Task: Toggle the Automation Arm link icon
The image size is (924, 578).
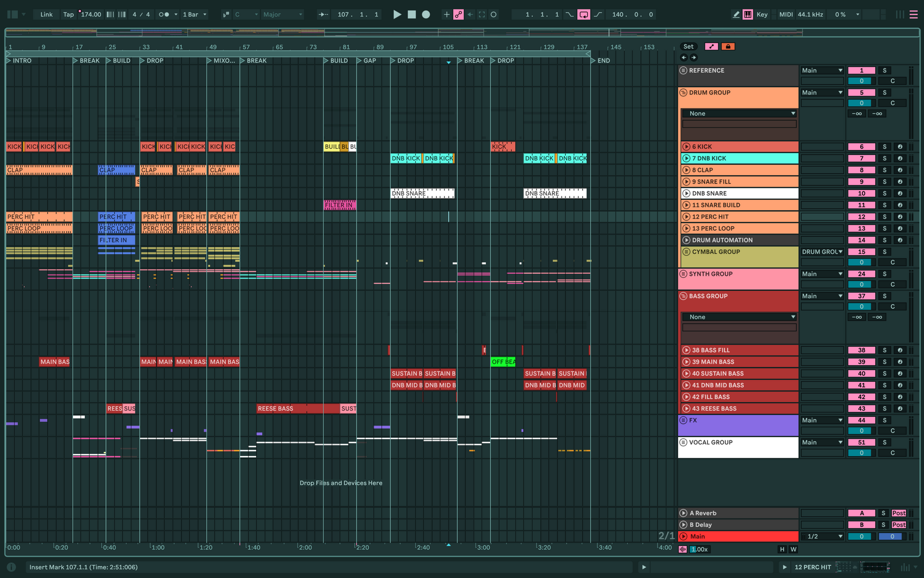Action: tap(458, 14)
